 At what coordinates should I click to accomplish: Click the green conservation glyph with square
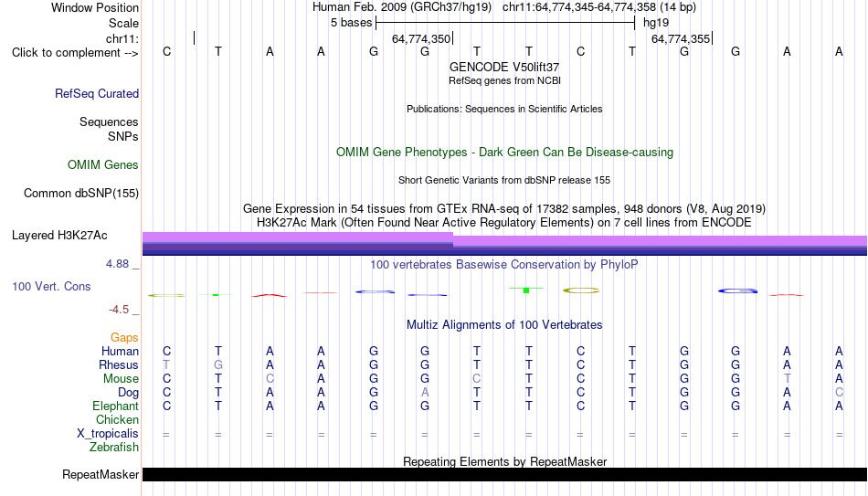(526, 290)
